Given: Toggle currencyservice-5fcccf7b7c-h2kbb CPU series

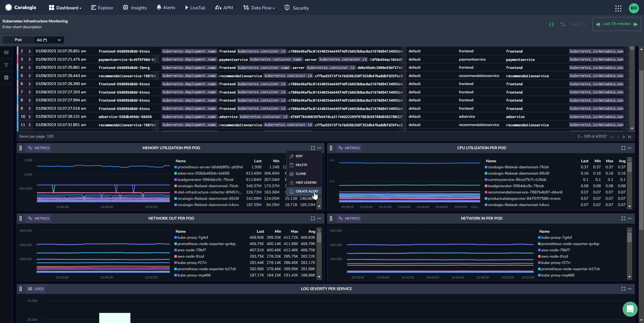Looking at the screenshot, I should tap(515, 180).
